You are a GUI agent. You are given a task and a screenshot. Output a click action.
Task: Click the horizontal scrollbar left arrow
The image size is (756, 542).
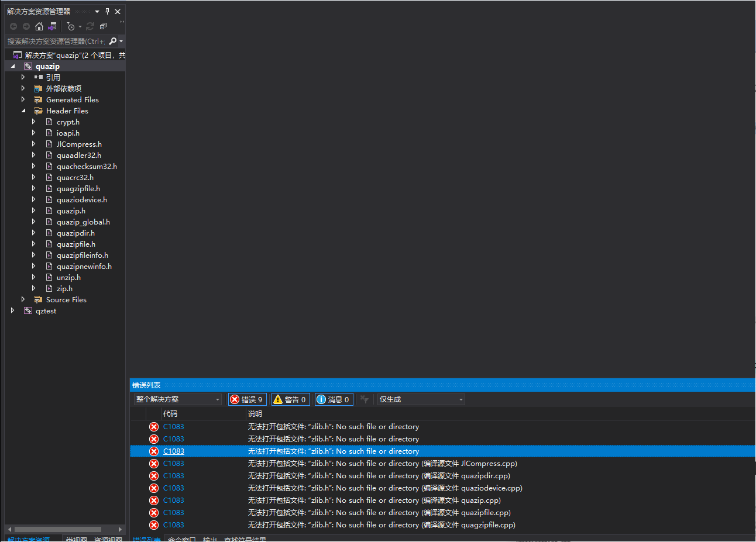click(9, 529)
